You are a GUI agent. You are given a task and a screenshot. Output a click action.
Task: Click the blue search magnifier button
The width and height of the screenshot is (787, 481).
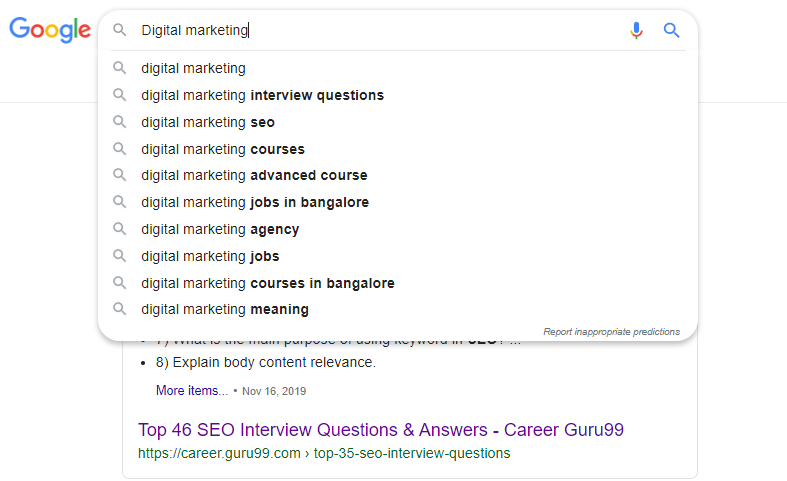point(672,31)
